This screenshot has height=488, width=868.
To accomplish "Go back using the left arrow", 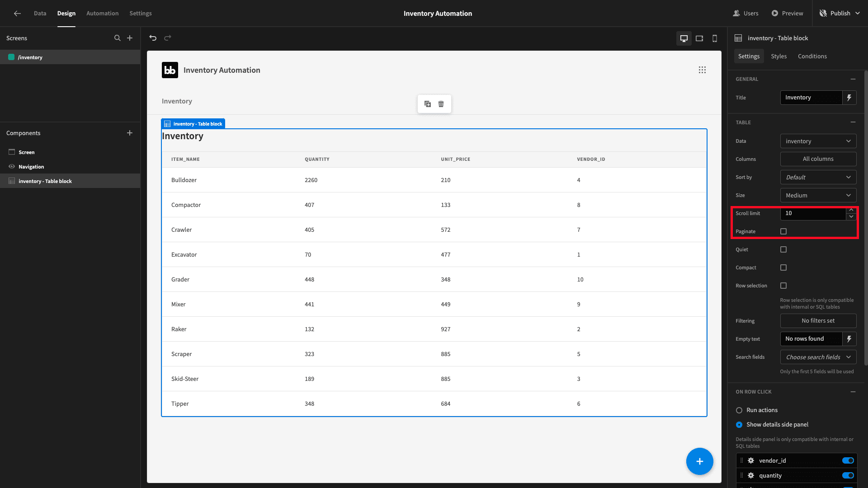I will [x=17, y=14].
